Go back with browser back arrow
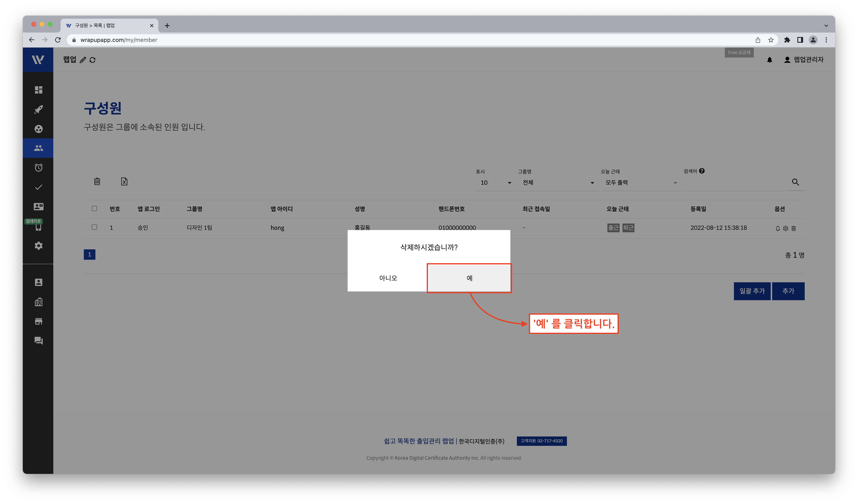Image resolution: width=858 pixels, height=504 pixels. coord(32,40)
